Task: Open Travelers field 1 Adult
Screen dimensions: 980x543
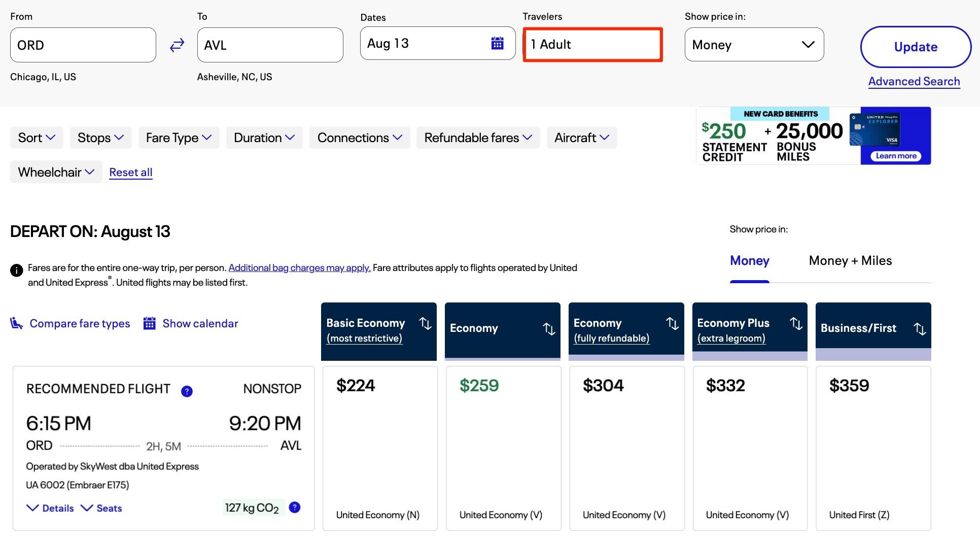Action: [592, 45]
